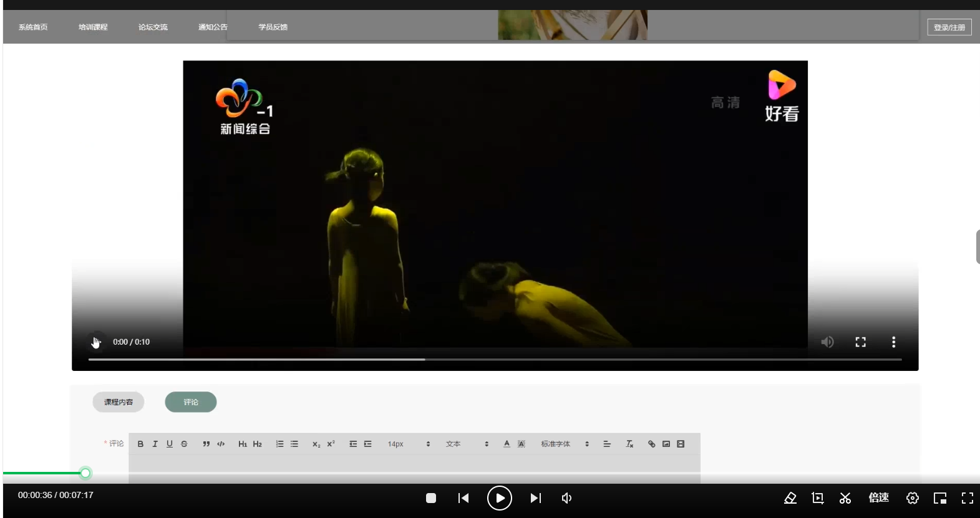This screenshot has width=980, height=518.
Task: Insert an image into the comment
Action: tap(666, 444)
